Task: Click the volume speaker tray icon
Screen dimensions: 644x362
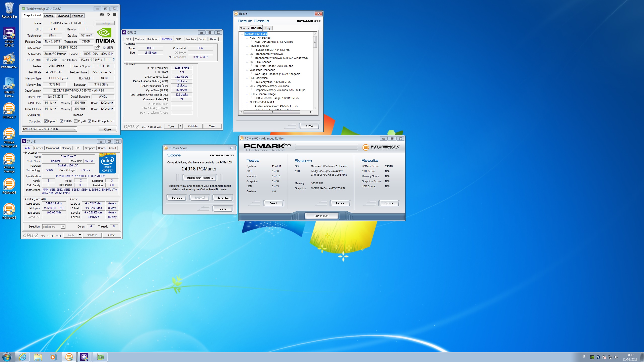Action: (x=616, y=357)
